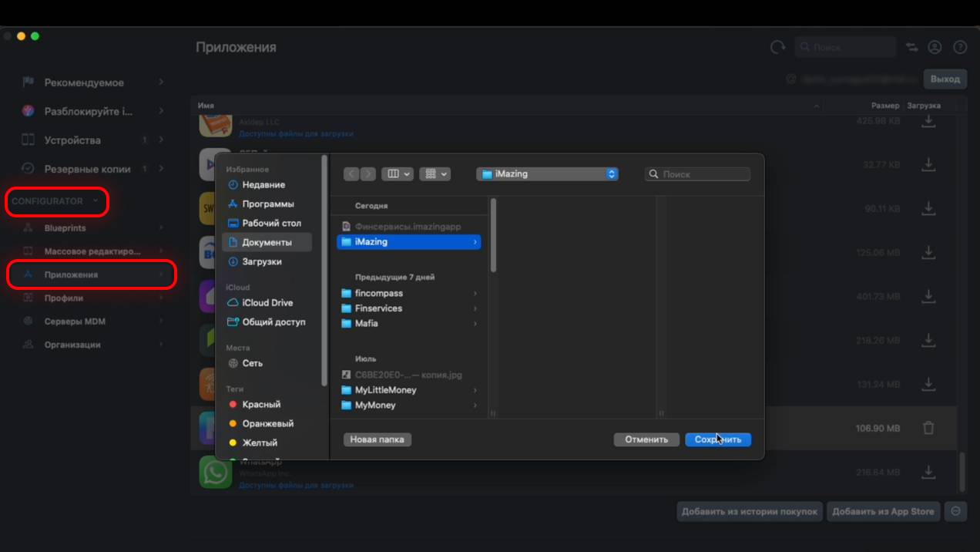
Task: Open the account profile icon
Action: (x=935, y=48)
